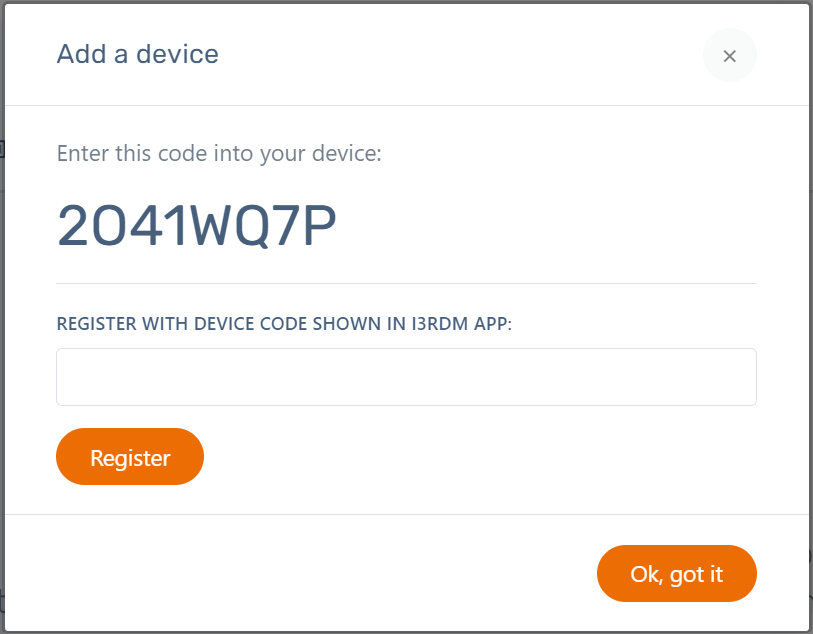Click the Register with device code label
Viewport: 813px width, 634px height.
[284, 325]
